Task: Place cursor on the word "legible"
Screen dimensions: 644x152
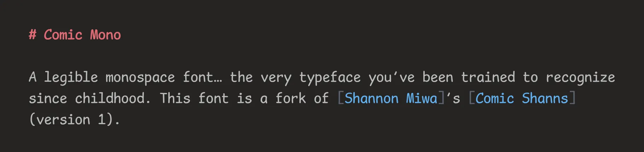Action: (71, 77)
